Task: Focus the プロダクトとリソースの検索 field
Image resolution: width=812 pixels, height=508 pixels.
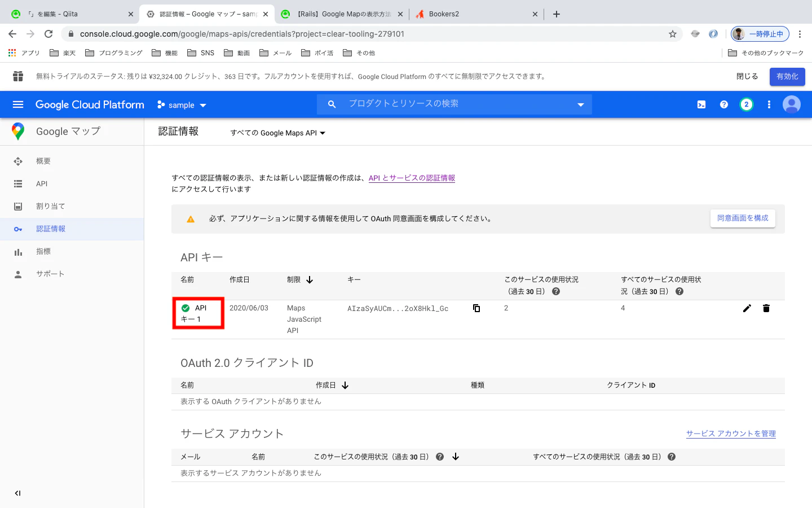Action: (454, 104)
